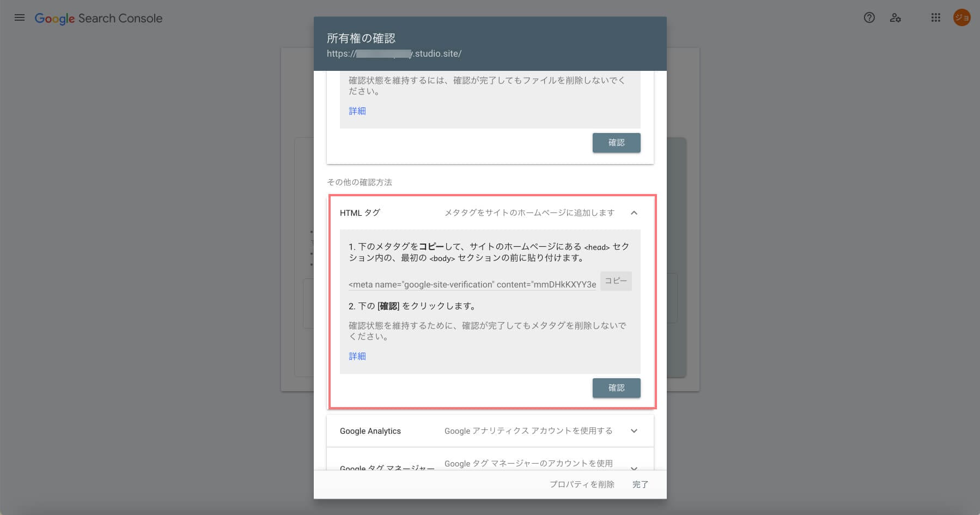This screenshot has width=980, height=515.
Task: Collapse the HTML タグ section chevron
Action: 634,213
